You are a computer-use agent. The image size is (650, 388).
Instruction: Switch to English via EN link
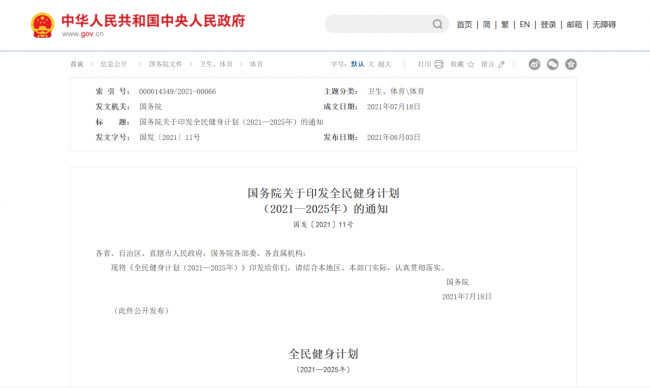(524, 24)
